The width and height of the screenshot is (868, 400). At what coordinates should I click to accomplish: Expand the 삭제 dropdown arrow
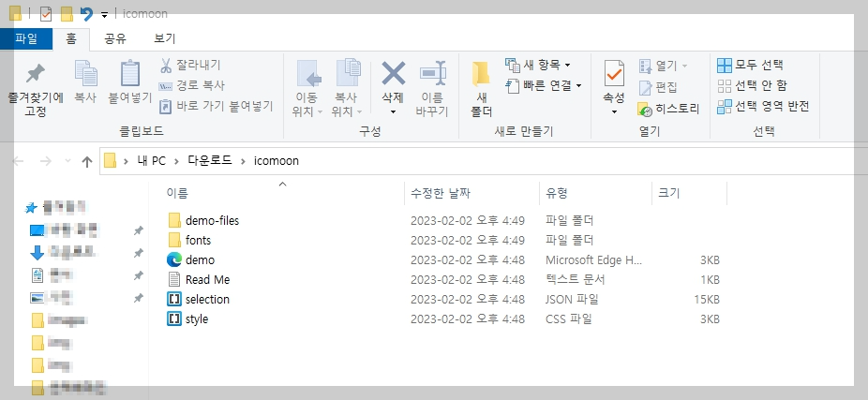(393, 111)
